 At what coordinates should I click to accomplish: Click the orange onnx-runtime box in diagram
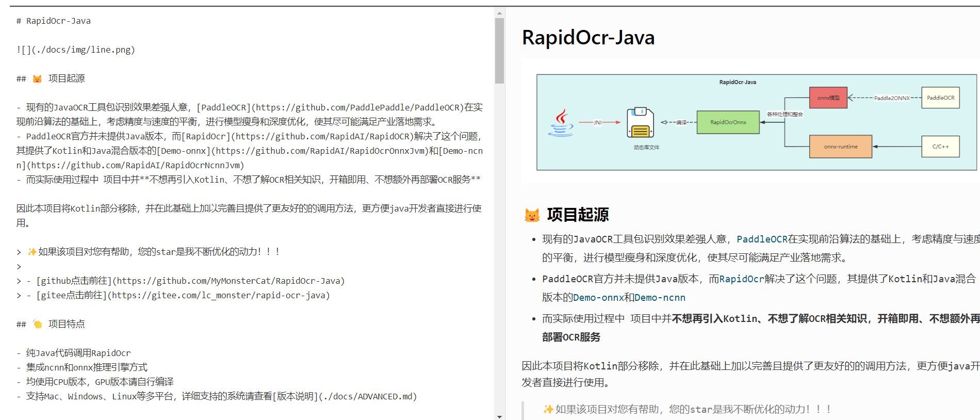(841, 147)
